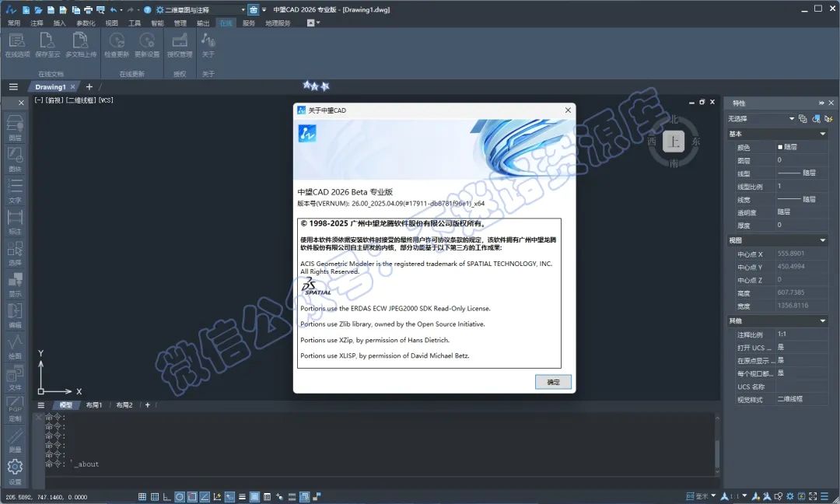Open 编辑 tool in left sidebar
Screen dimensions: 840x504
pos(15,315)
